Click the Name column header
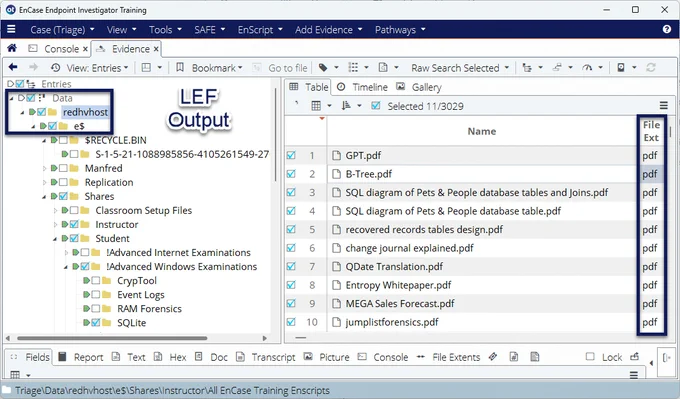The image size is (680, 399). pos(482,131)
